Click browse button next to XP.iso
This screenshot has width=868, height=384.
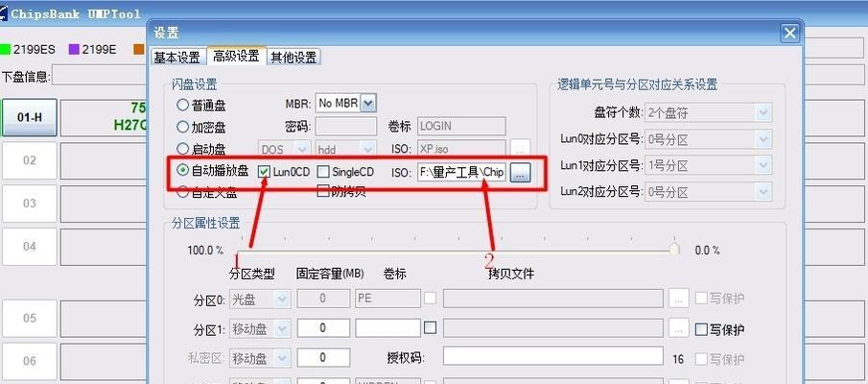point(521,149)
